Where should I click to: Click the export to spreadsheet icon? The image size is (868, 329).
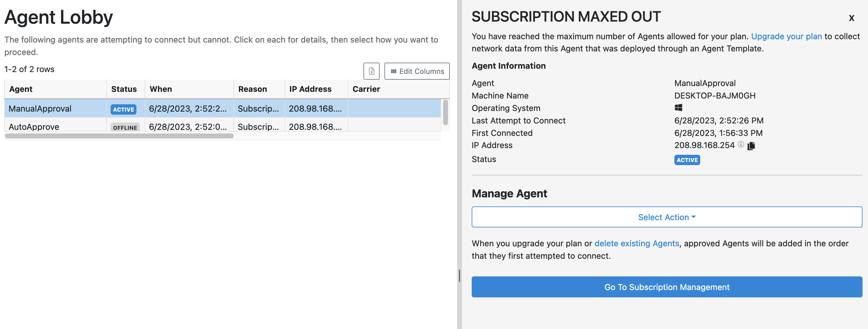pos(371,71)
